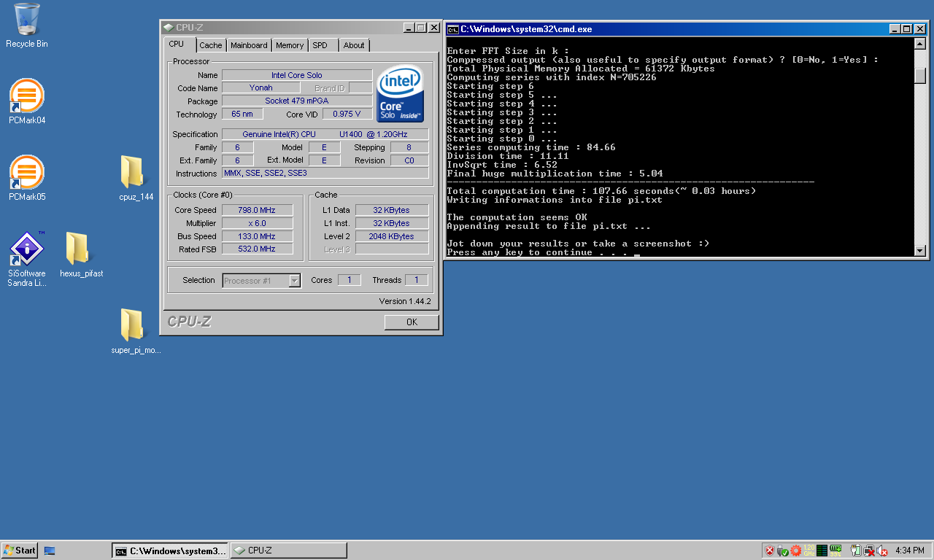Click the Core VID value '0.975 V'
This screenshot has width=934, height=560.
pyautogui.click(x=347, y=114)
